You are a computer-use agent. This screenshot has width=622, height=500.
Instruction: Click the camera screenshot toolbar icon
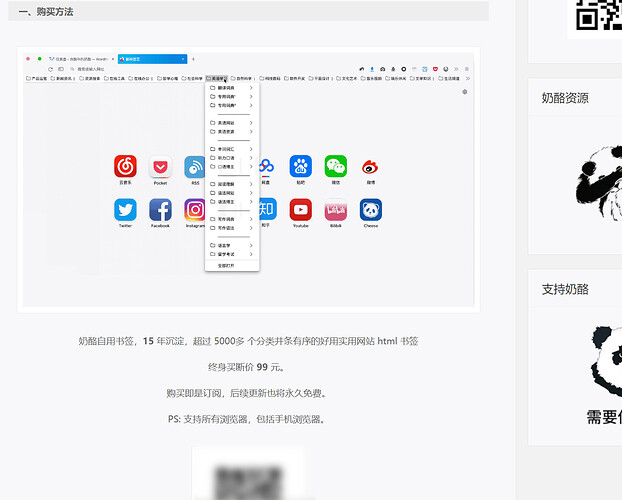click(x=382, y=69)
